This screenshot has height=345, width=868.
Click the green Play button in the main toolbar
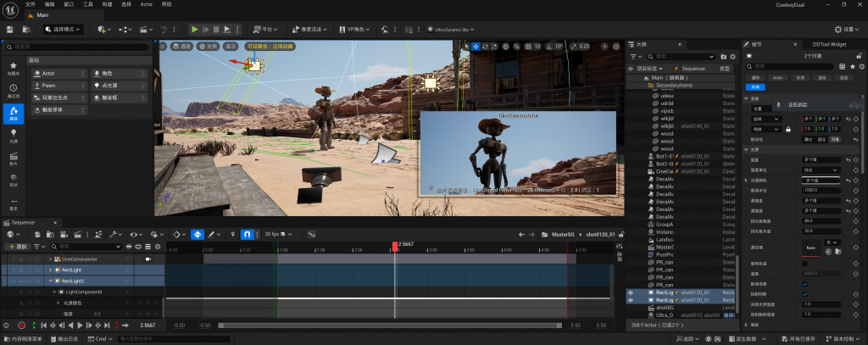(194, 29)
